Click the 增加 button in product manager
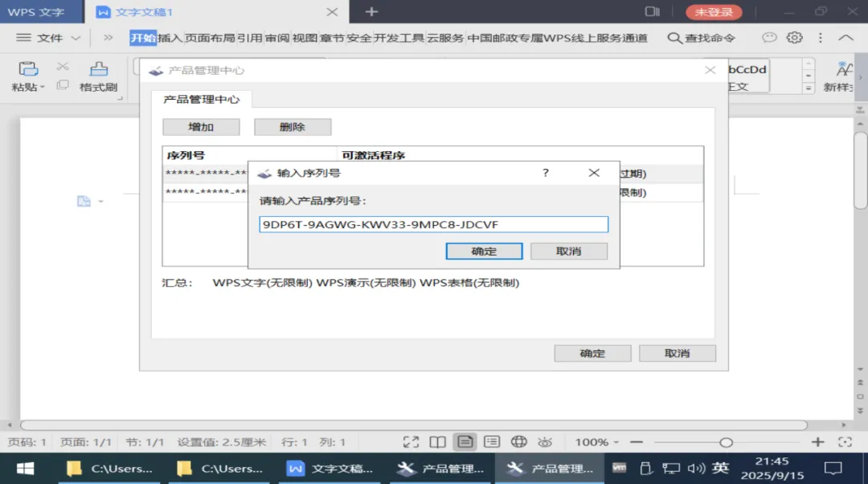The image size is (868, 484). click(x=201, y=127)
